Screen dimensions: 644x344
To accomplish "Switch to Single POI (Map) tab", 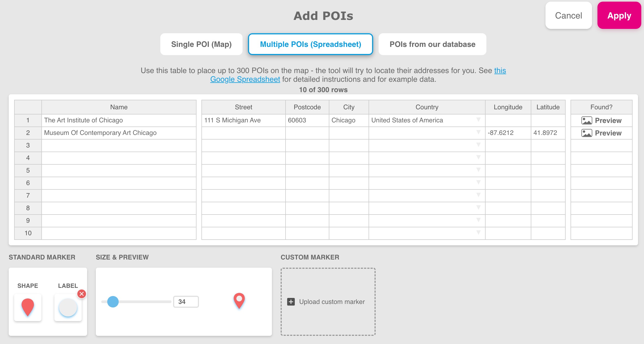I will click(201, 44).
